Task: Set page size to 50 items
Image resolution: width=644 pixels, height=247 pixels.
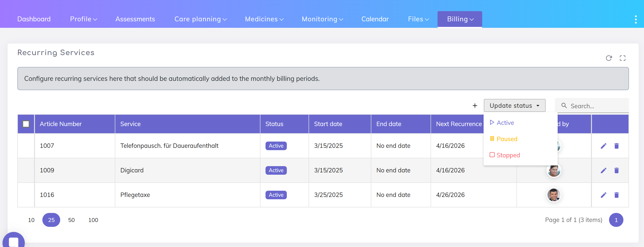Action: click(x=71, y=220)
